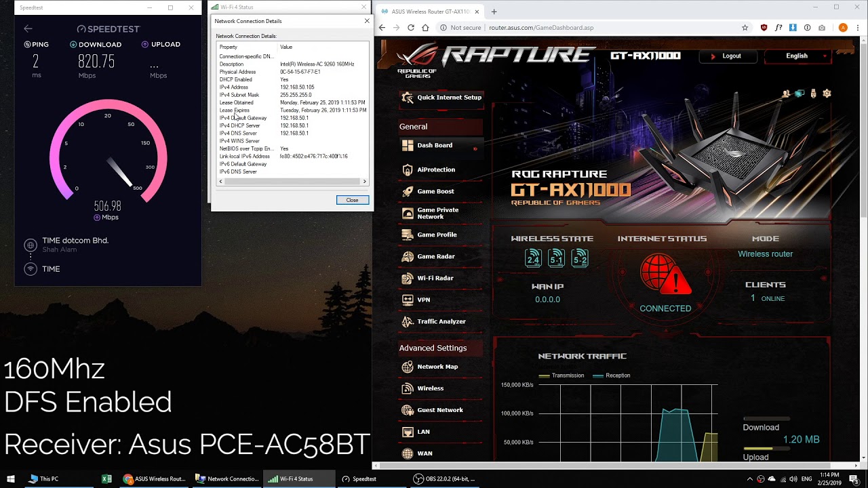The height and width of the screenshot is (488, 868).
Task: Click the 5-1 GHz wireless band icon
Action: 556,258
